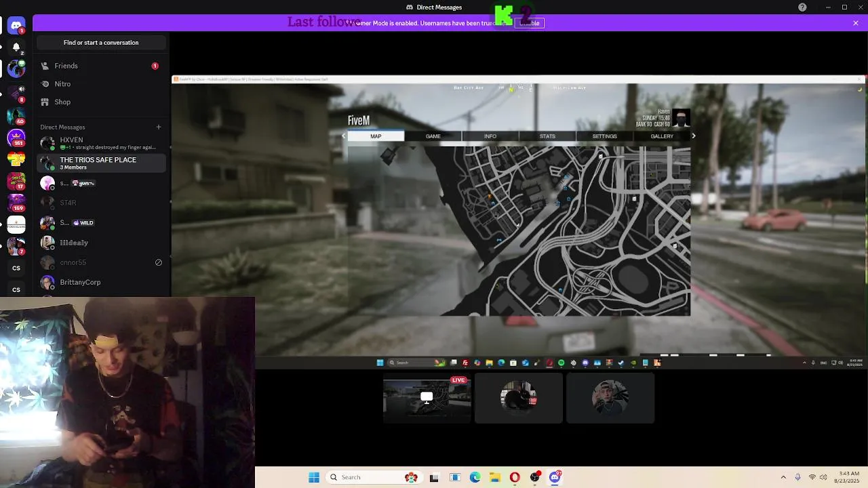Open Discord home direct messages icon
The width and height of the screenshot is (868, 488).
16,26
